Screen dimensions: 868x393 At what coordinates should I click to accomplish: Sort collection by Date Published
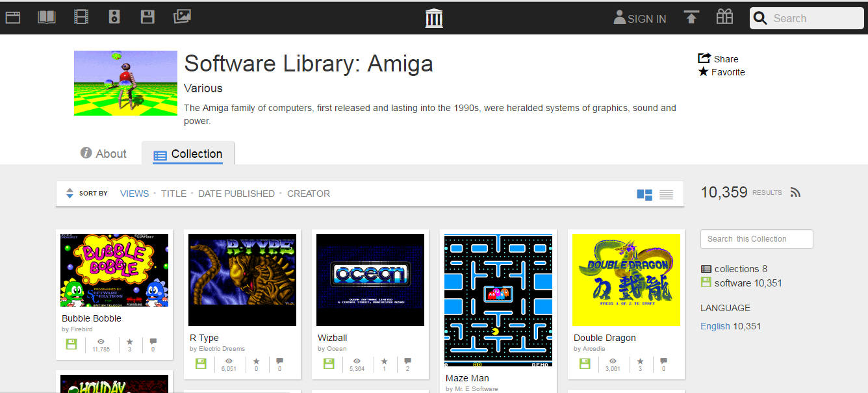[236, 194]
